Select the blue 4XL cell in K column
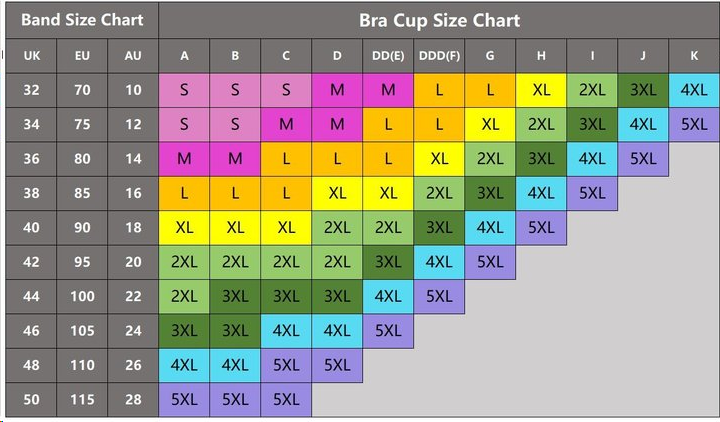 tap(694, 90)
